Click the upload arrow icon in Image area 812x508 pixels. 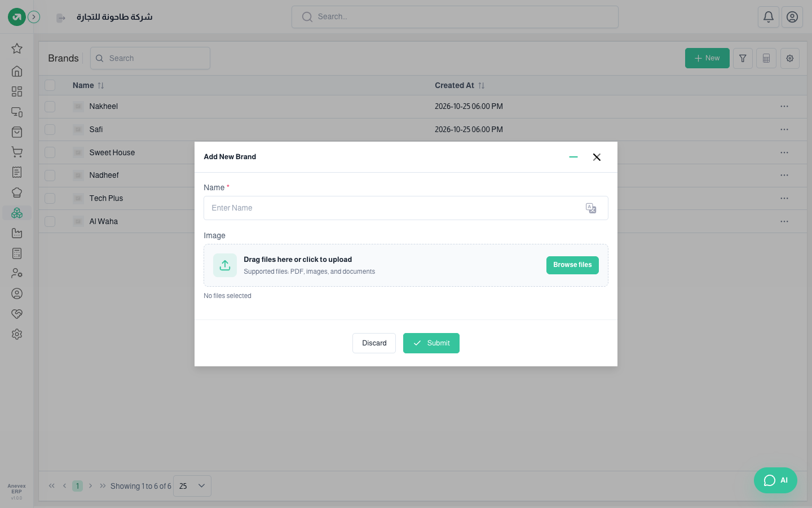pos(225,265)
